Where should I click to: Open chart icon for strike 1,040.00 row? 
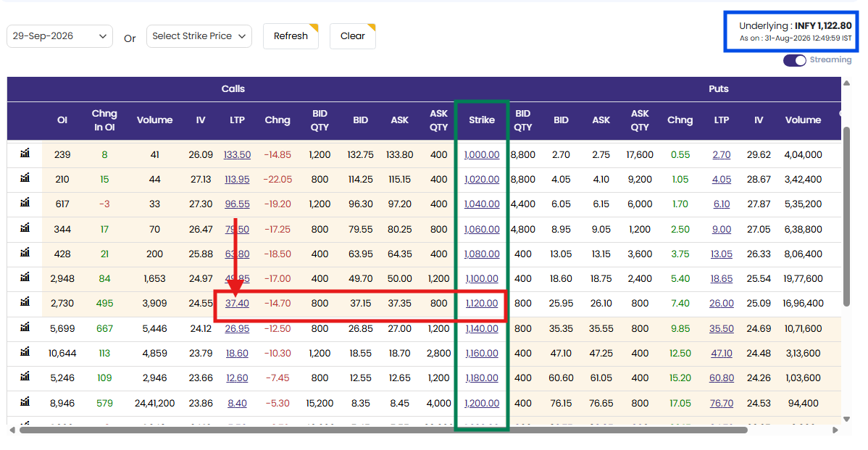click(x=25, y=203)
